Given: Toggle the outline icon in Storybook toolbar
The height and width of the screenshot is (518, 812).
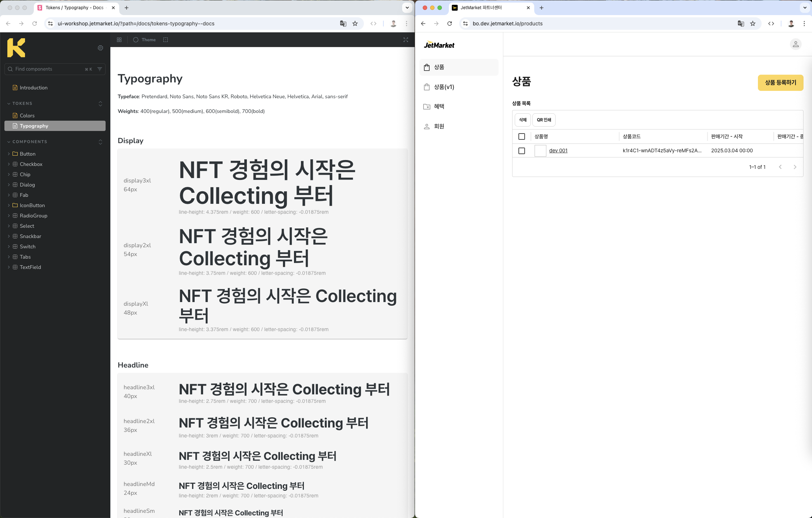Looking at the screenshot, I should pyautogui.click(x=166, y=40).
